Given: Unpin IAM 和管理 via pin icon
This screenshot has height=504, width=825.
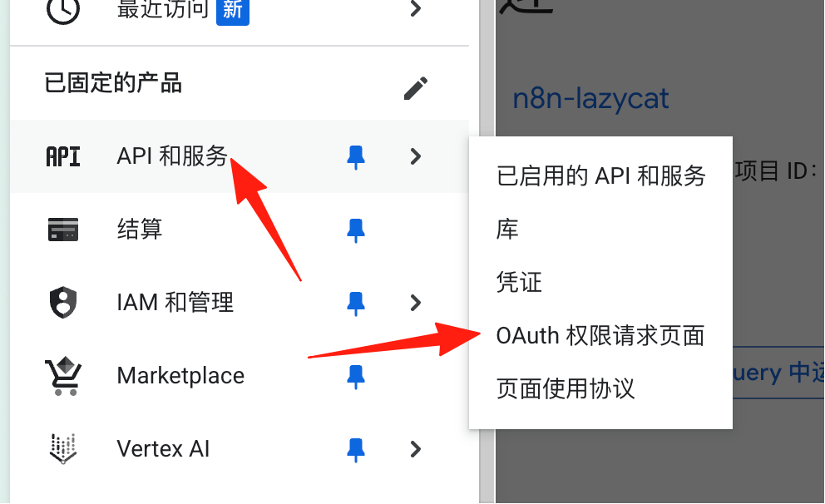Looking at the screenshot, I should coord(356,304).
